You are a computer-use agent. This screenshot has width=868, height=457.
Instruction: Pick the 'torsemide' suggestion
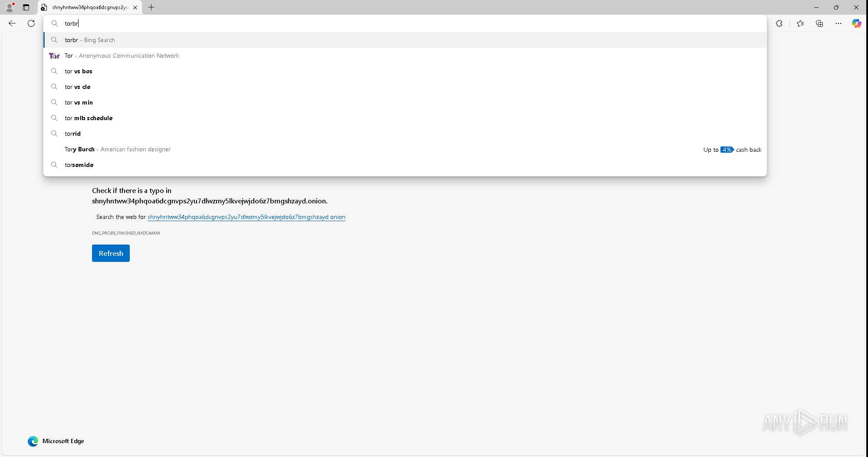405,165
